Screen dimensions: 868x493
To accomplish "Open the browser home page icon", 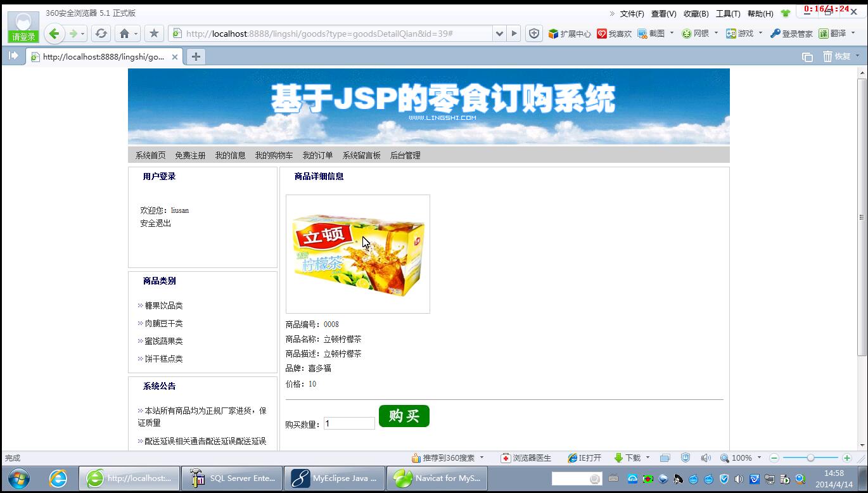I will click(x=124, y=34).
